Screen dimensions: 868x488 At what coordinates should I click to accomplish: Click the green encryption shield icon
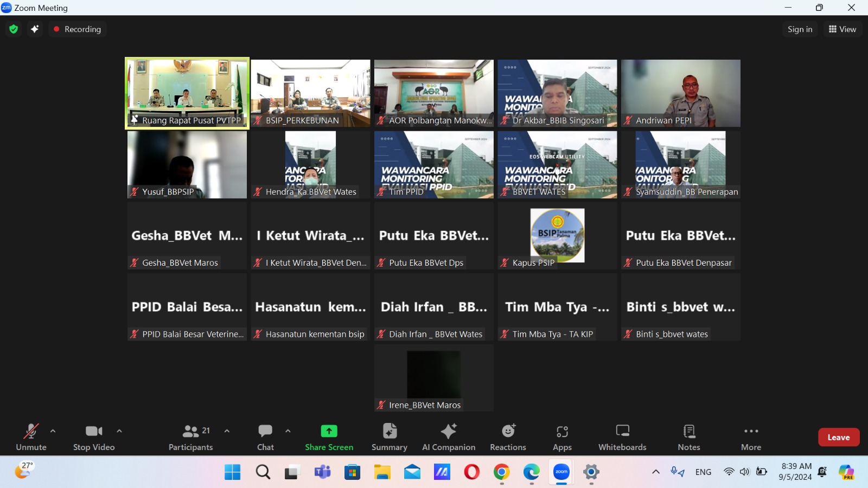14,29
